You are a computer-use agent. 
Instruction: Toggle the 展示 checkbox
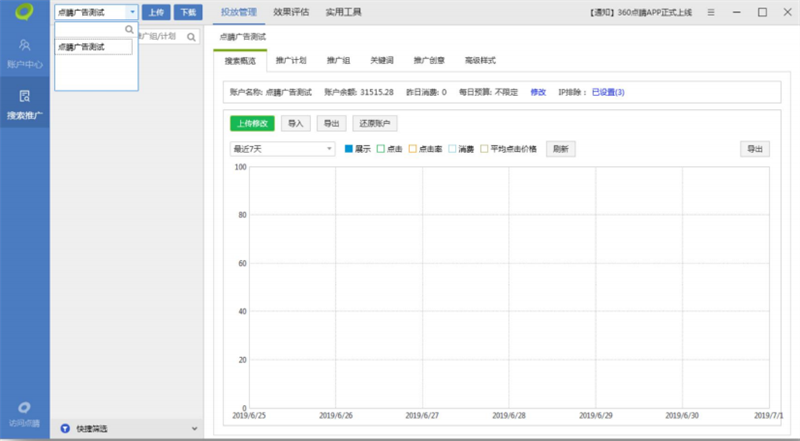[349, 149]
